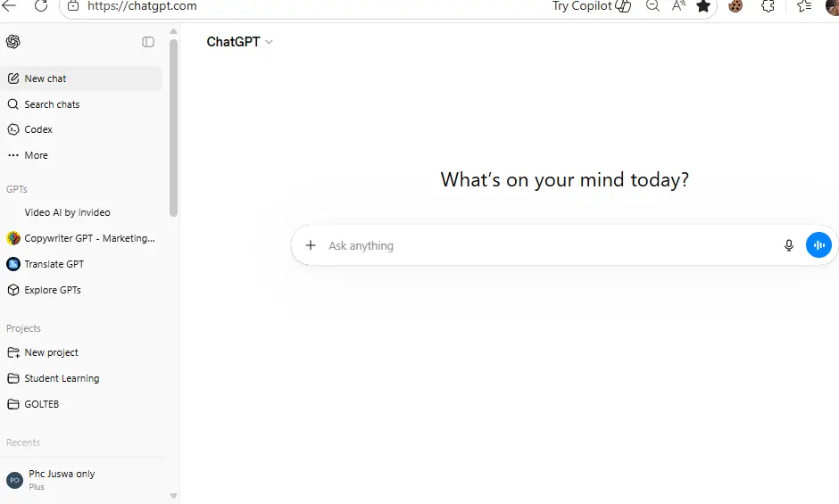Image resolution: width=839 pixels, height=504 pixels.
Task: Click the sidebar vertical scrollbar
Action: pyautogui.click(x=173, y=128)
